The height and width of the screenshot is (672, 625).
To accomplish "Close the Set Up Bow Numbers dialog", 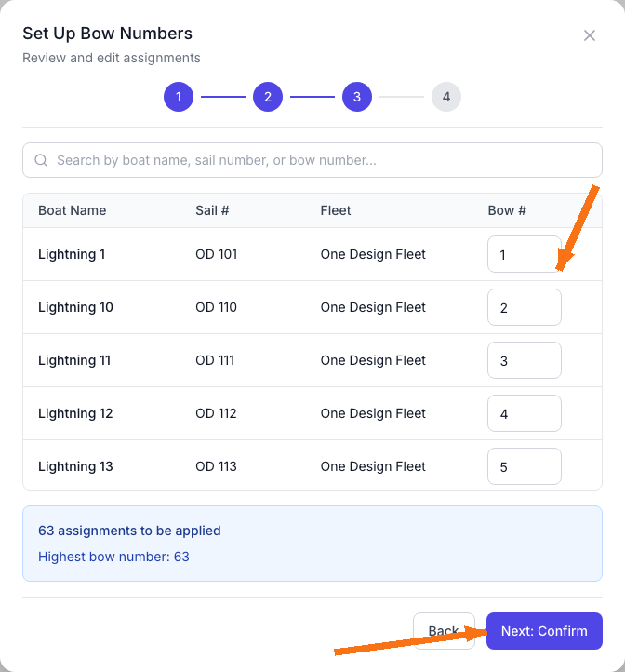I will pyautogui.click(x=589, y=35).
